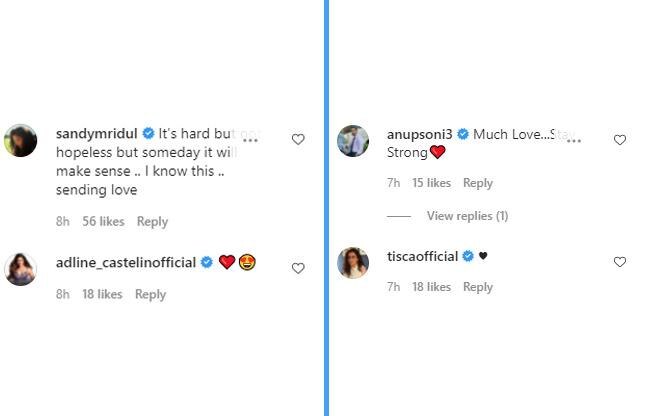Click the verified badge next to tiscaofficial

466,256
